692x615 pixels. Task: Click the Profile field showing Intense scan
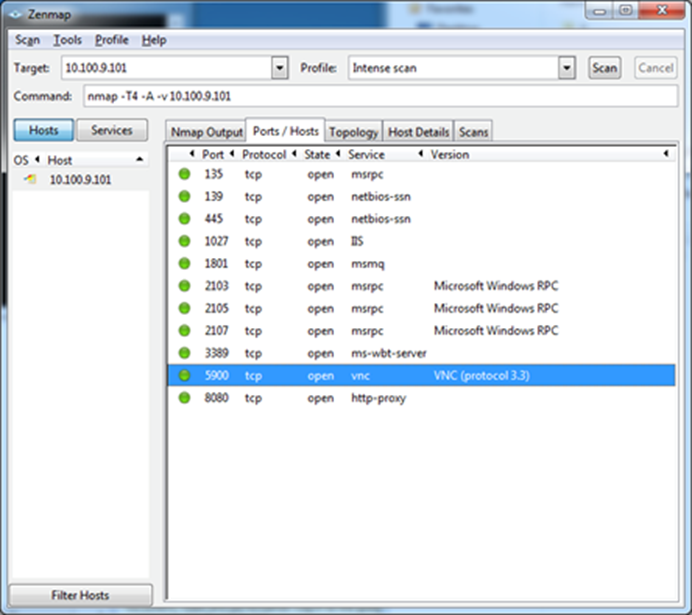454,68
